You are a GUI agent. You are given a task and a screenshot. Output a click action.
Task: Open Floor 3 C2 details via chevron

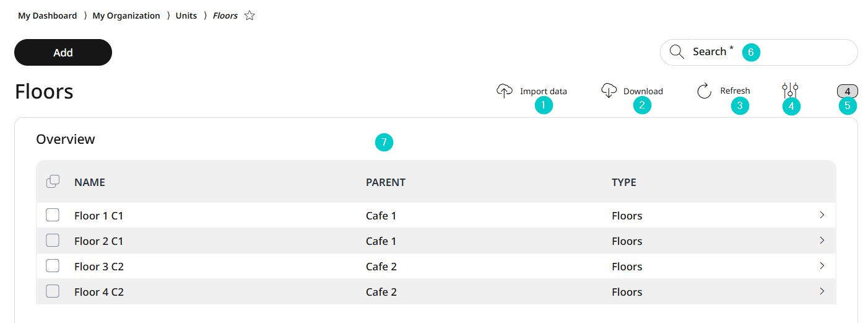822,266
